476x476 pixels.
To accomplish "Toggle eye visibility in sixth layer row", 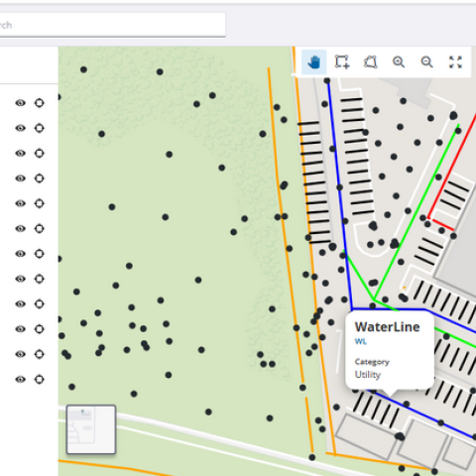I will (20, 228).
